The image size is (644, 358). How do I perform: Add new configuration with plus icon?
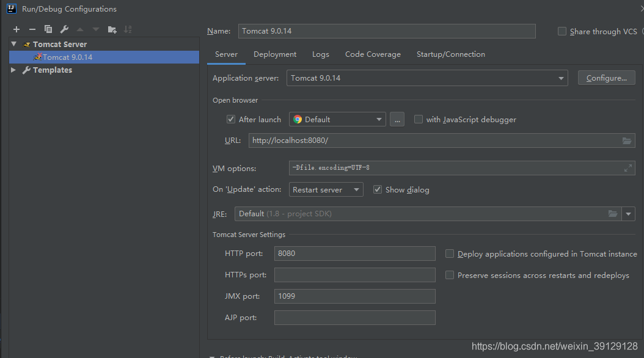click(x=16, y=29)
